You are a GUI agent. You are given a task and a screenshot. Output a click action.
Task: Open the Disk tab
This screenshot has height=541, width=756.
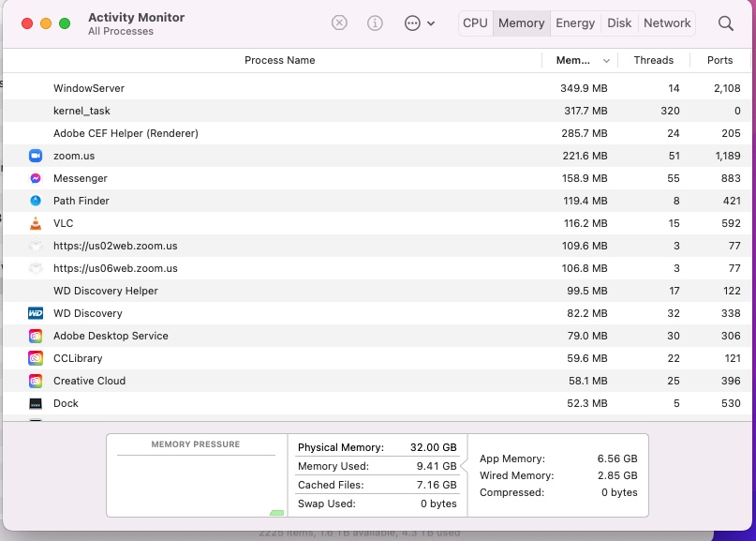coord(619,23)
